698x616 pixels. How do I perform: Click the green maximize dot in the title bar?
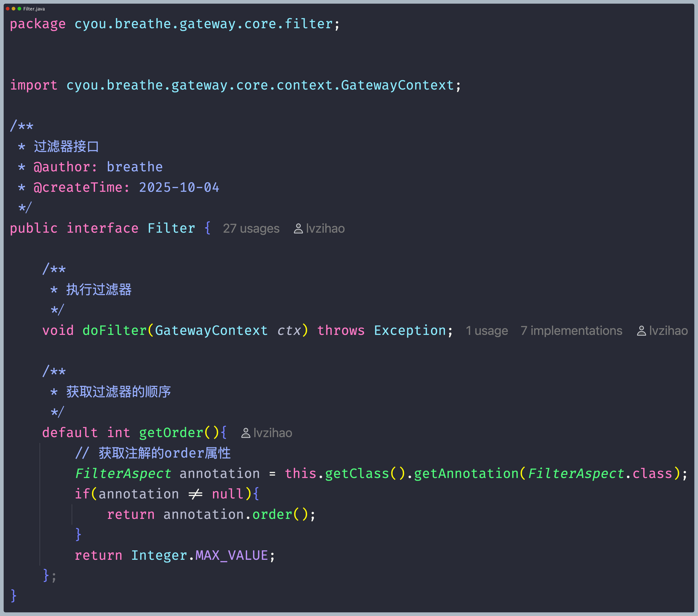19,9
